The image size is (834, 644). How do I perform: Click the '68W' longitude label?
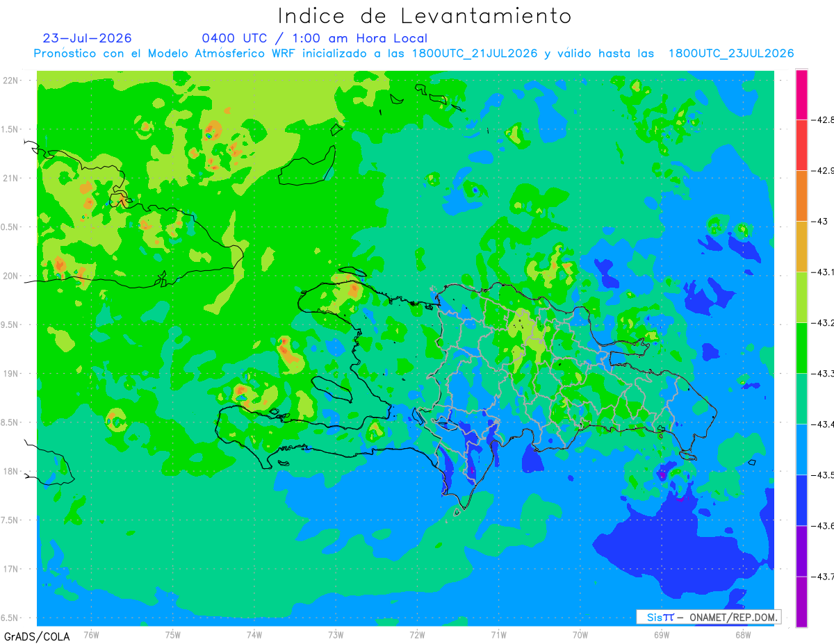point(742,635)
